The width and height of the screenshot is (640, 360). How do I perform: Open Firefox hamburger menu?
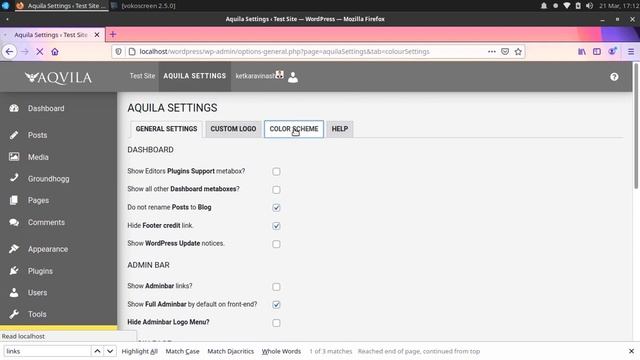coord(631,51)
